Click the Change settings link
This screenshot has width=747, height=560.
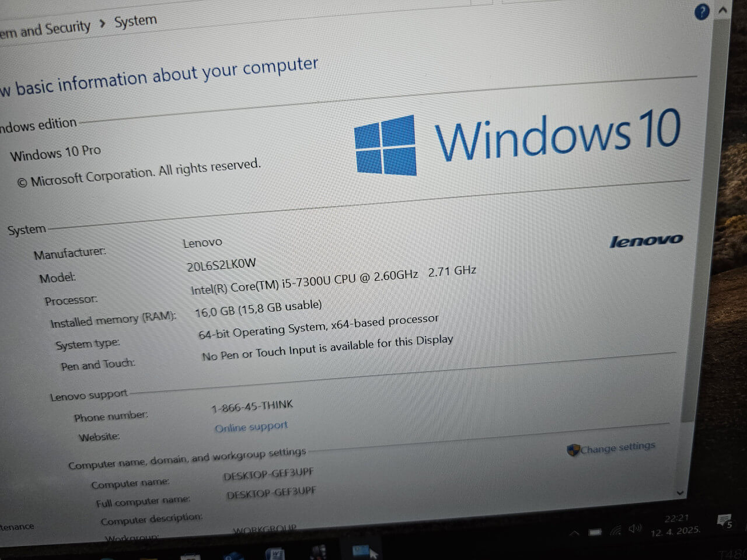617,447
